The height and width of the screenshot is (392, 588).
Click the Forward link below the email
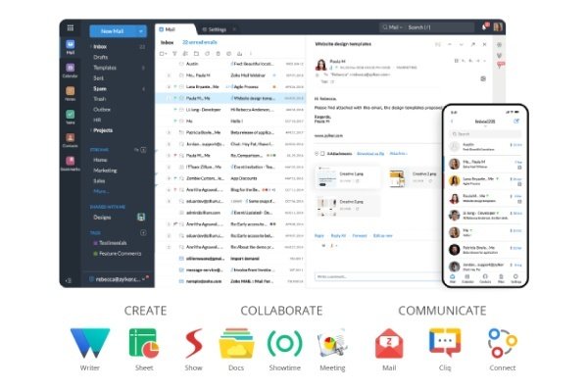(360, 235)
